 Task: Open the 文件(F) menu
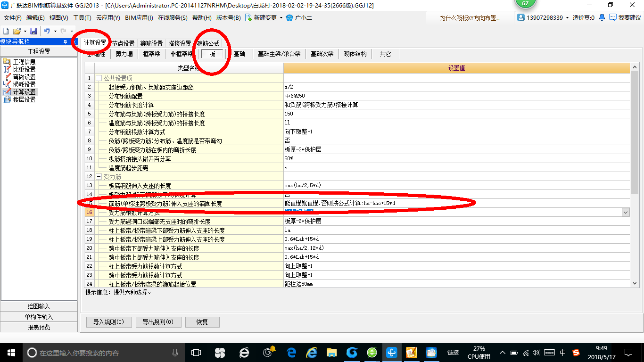click(13, 18)
